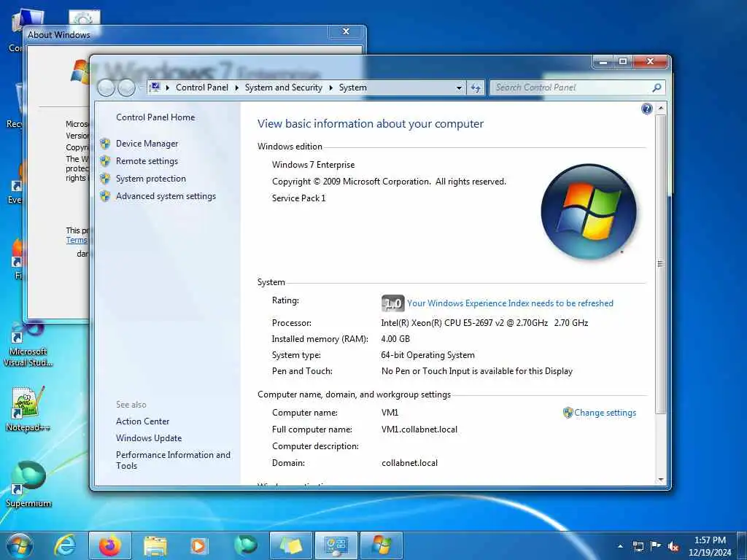
Task: Click the computer icon in the address bar
Action: point(155,87)
